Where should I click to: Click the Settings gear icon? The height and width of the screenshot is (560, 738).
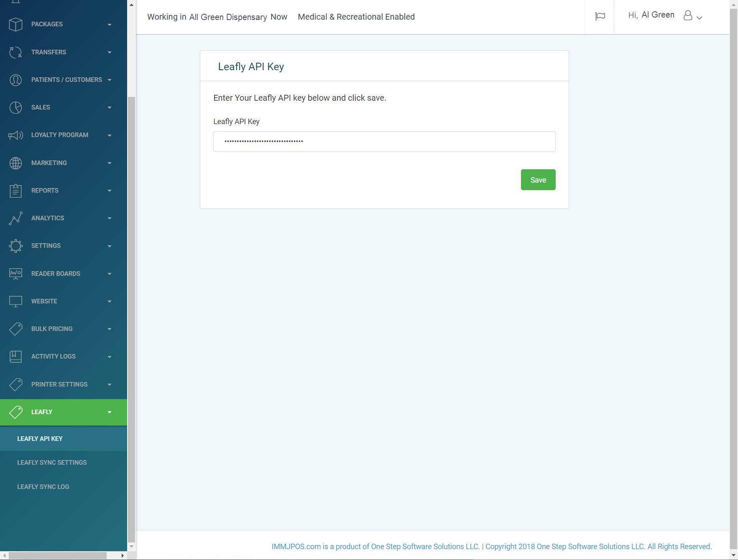15,246
